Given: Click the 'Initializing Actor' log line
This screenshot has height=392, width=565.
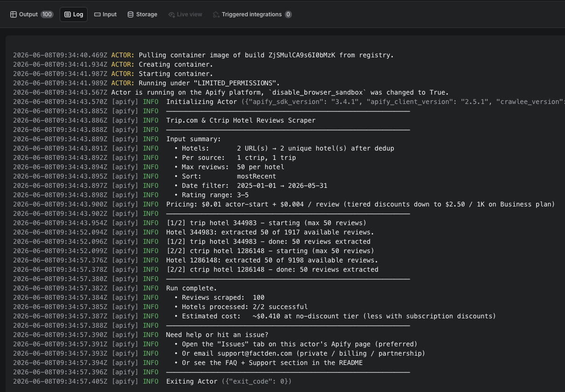Looking at the screenshot, I should pyautogui.click(x=289, y=102).
